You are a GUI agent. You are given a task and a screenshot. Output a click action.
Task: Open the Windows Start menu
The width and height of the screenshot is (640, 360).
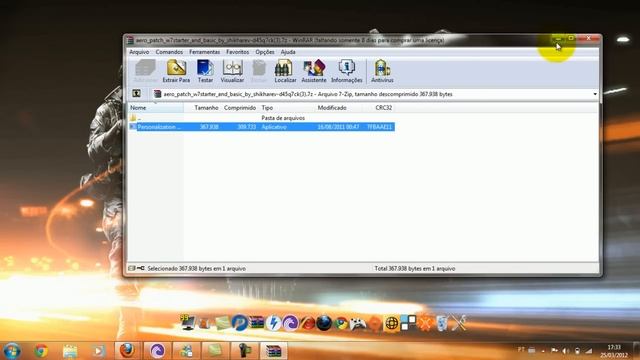[x=11, y=351]
